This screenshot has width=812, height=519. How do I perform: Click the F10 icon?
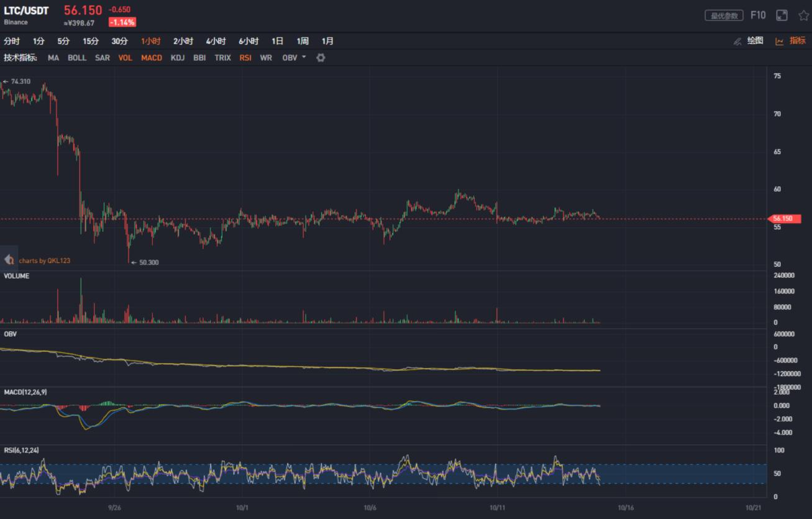click(x=759, y=14)
